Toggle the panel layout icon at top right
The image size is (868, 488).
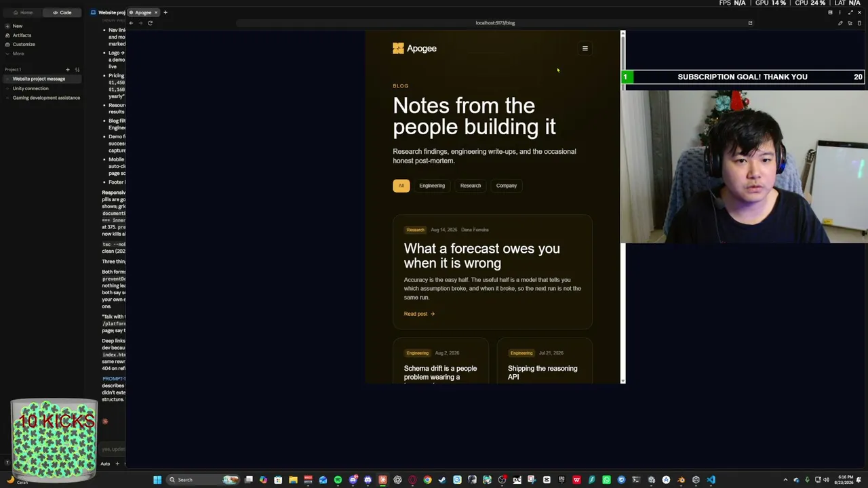830,12
